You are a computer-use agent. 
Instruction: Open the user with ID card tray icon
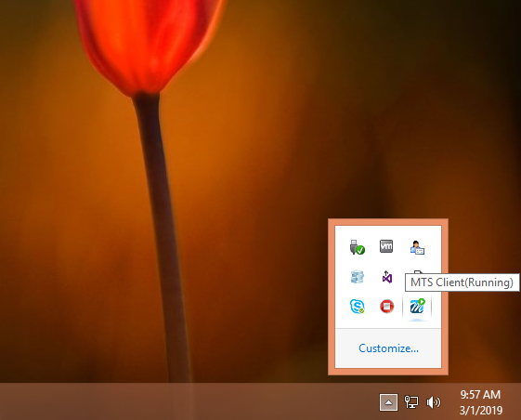417,248
